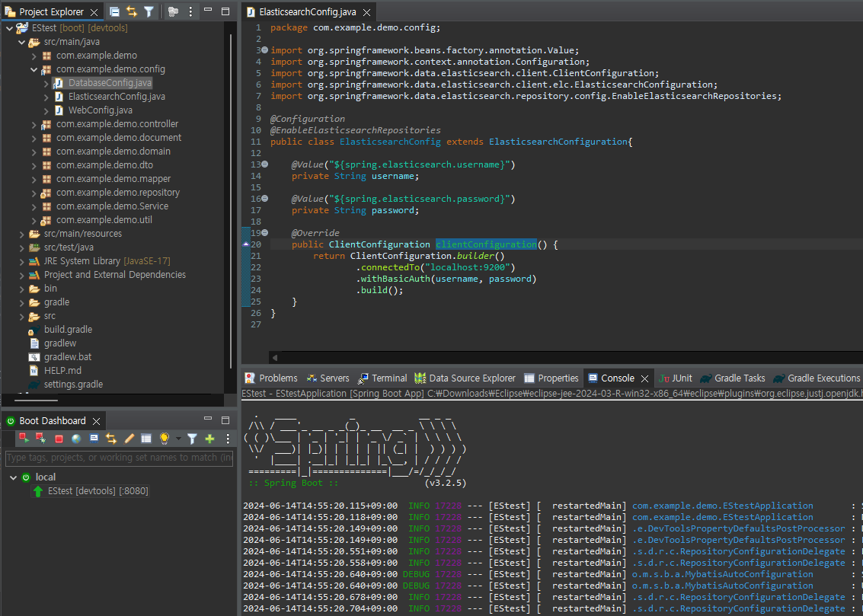
Task: Expand the src/main/resources folder
Action: (22, 234)
